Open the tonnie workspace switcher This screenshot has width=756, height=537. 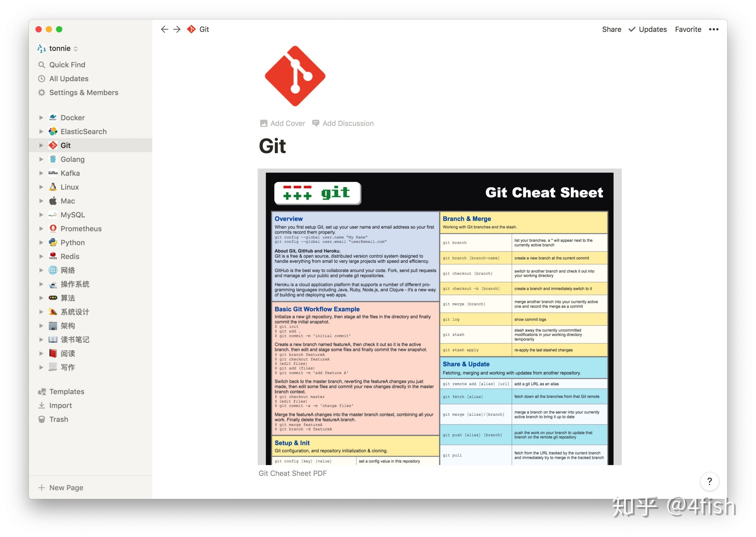point(58,49)
